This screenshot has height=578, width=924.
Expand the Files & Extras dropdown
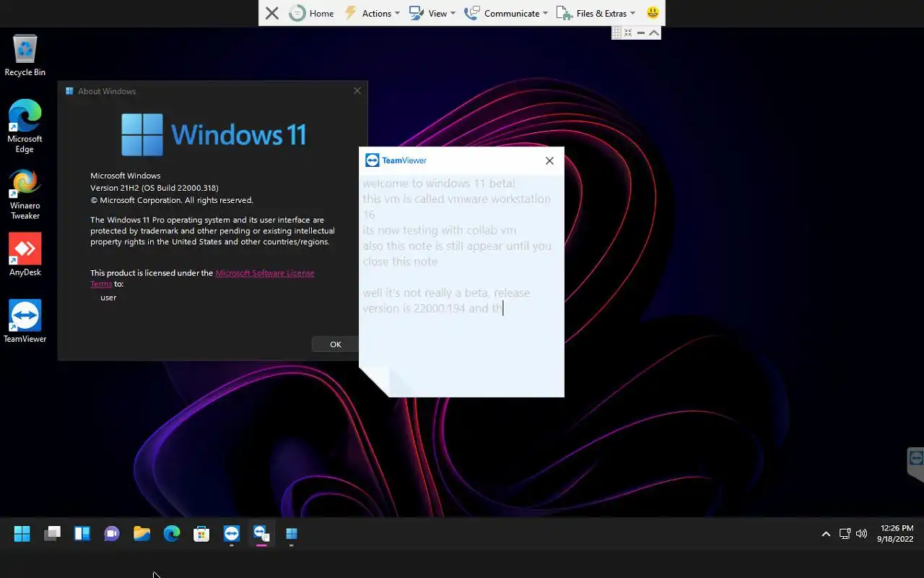point(596,13)
